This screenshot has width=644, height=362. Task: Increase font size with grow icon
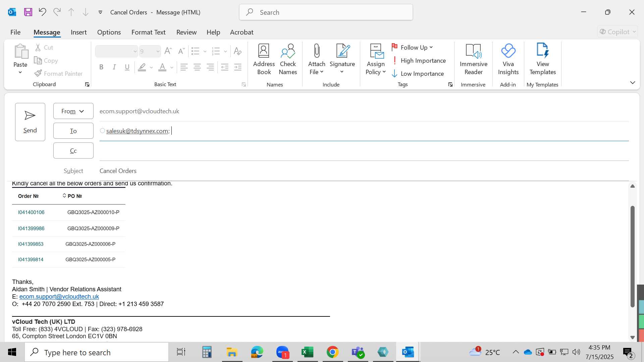click(168, 51)
